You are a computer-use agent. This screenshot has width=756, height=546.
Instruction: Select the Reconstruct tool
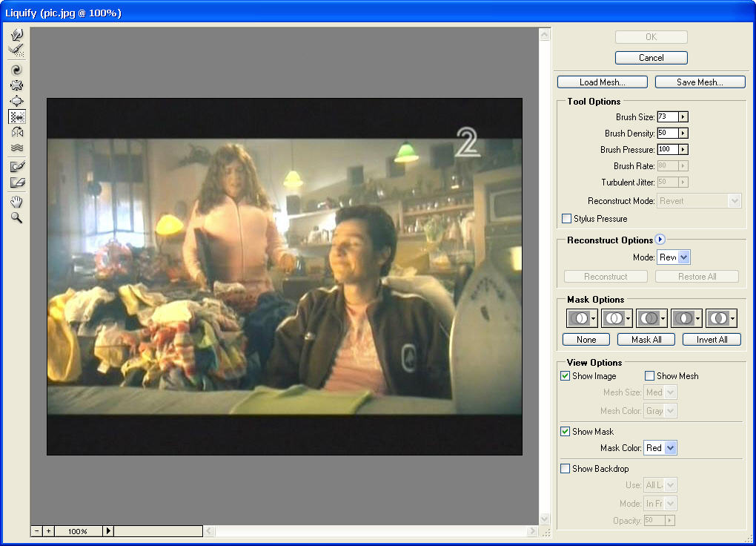click(16, 50)
